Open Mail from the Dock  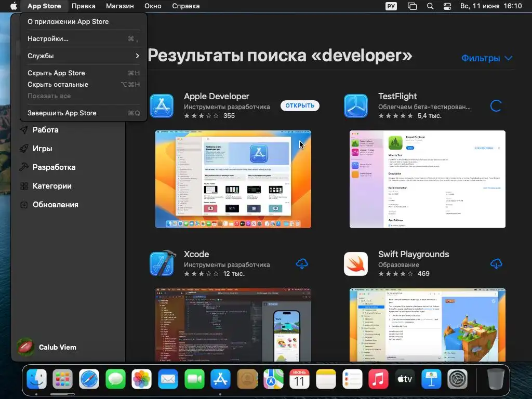pyautogui.click(x=168, y=379)
